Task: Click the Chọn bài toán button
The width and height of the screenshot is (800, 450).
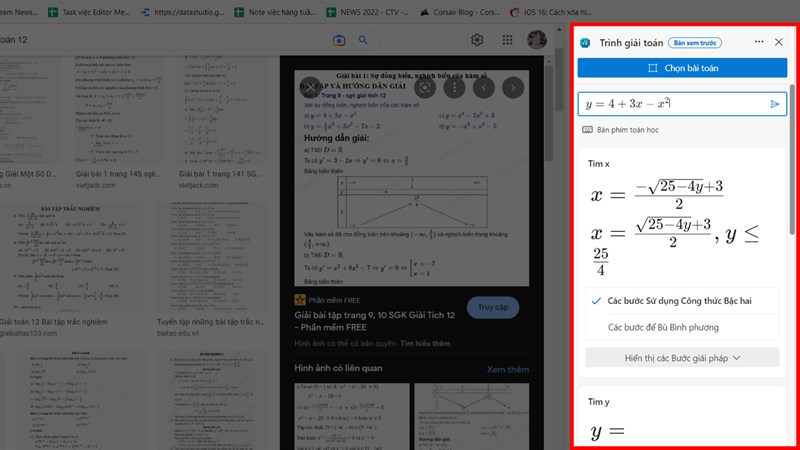Action: pyautogui.click(x=682, y=68)
